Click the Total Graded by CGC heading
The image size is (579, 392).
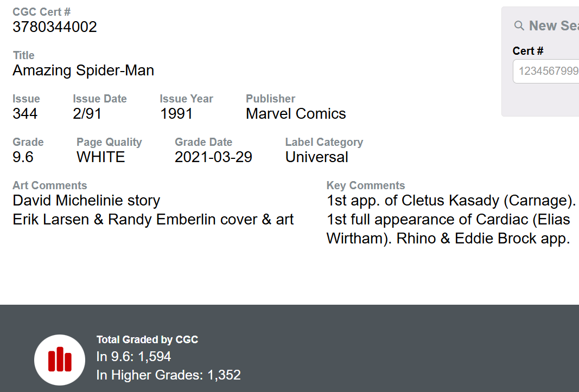coord(147,340)
